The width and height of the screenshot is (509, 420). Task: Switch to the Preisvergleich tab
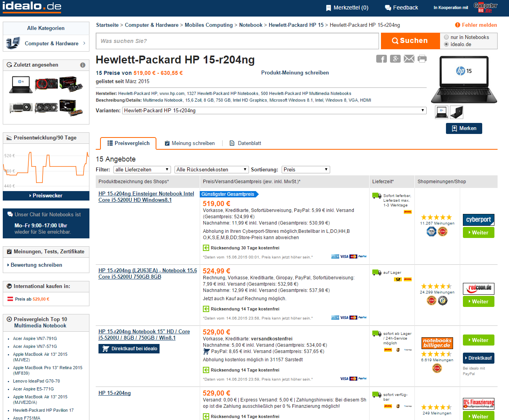128,143
